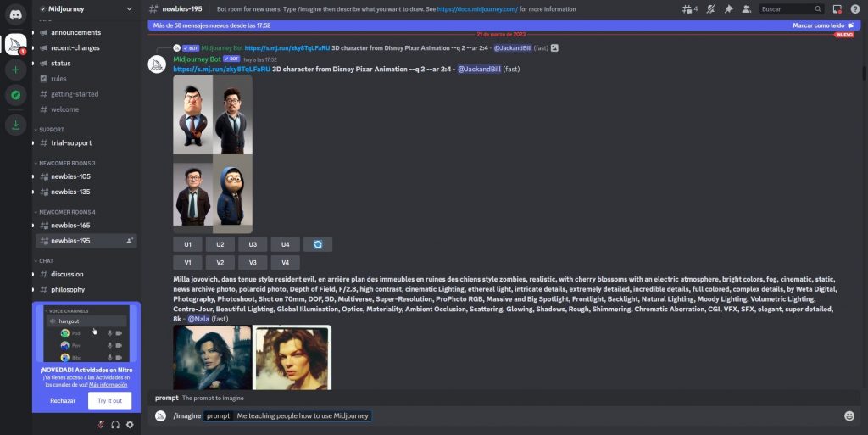Toggle the member list visibility
This screenshot has height=435, width=868.
click(746, 8)
